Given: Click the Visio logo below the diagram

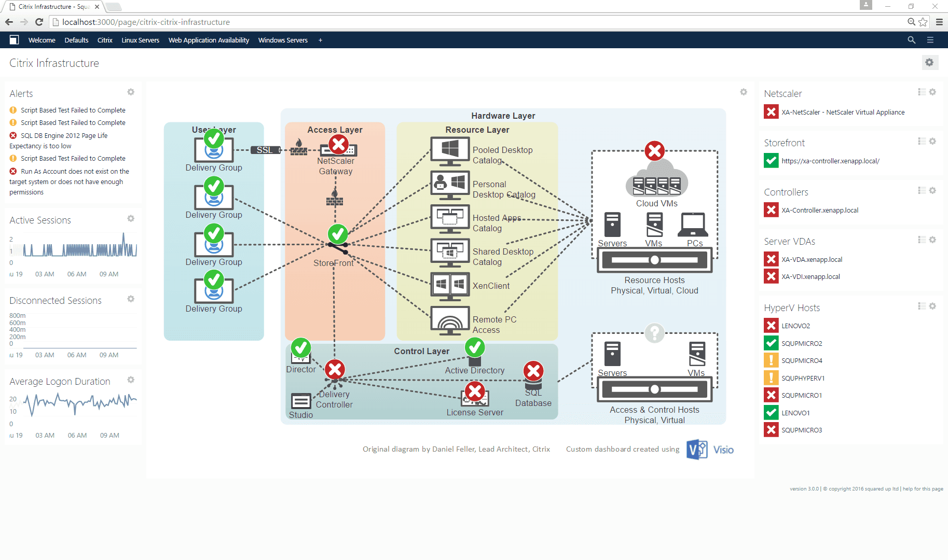Looking at the screenshot, I should pyautogui.click(x=710, y=450).
